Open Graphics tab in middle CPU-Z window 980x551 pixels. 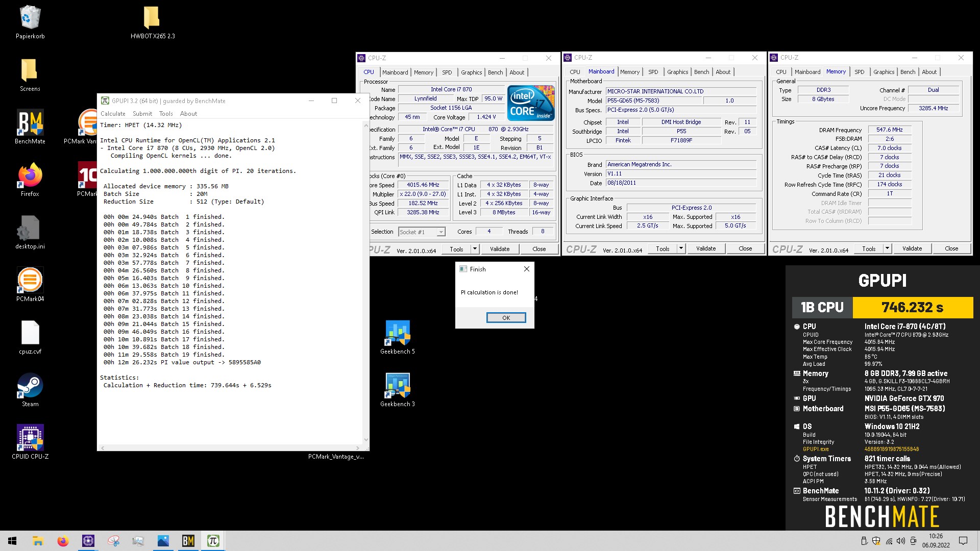[x=677, y=72]
